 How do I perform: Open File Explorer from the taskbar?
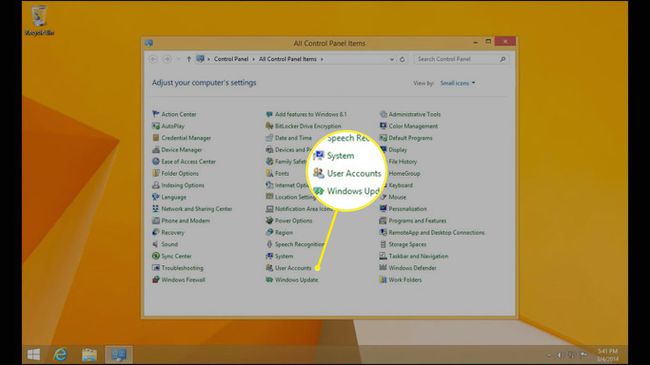pyautogui.click(x=89, y=355)
